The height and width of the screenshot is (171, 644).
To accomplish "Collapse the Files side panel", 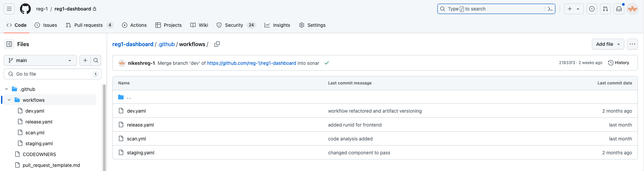I will [x=9, y=44].
